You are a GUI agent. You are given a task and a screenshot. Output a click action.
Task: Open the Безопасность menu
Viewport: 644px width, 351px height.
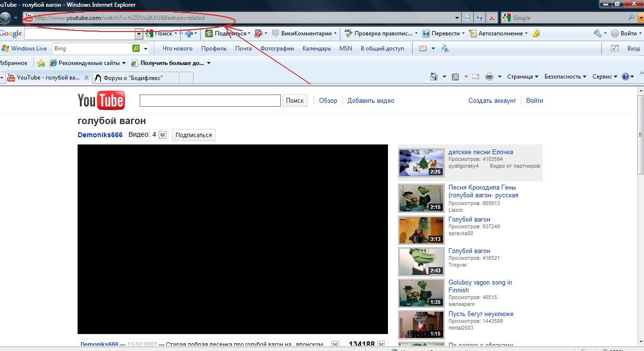coord(565,77)
